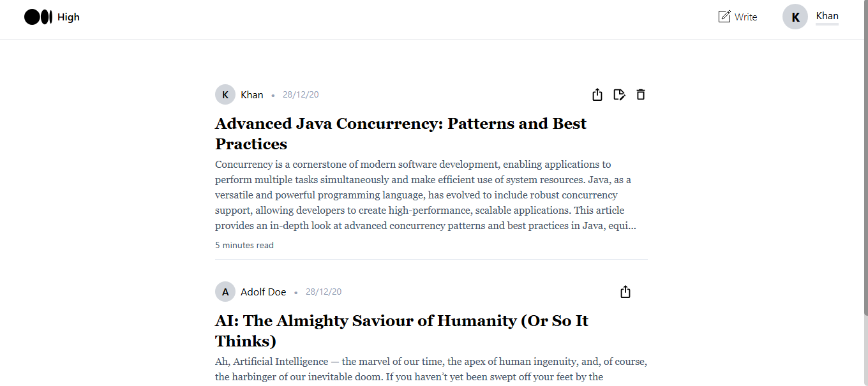Share the AI Almighty Saviour article

(625, 292)
